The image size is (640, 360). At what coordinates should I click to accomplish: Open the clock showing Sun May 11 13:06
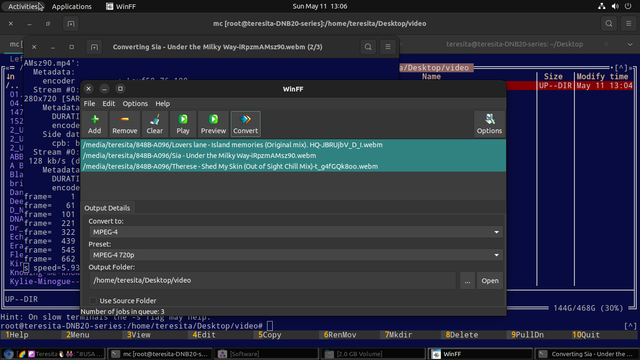click(x=320, y=6)
